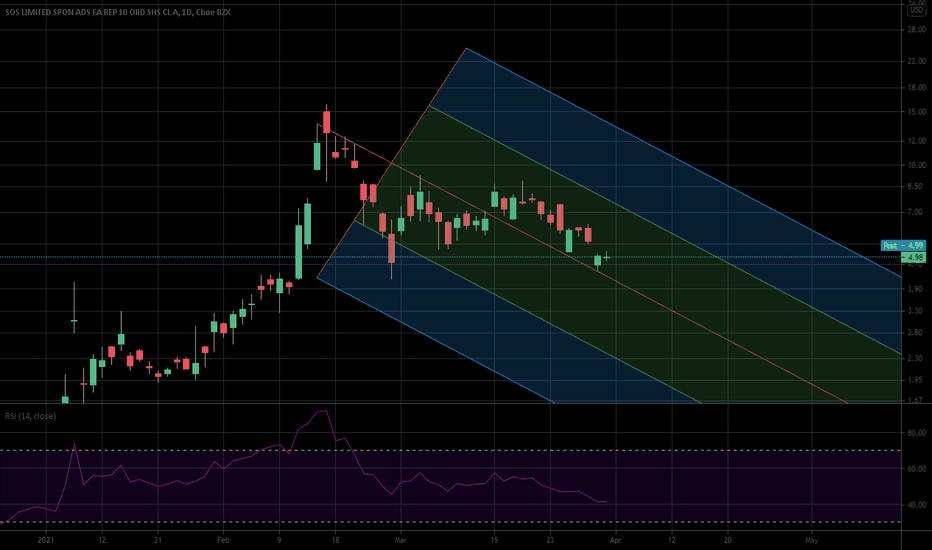The width and height of the screenshot is (932, 550).
Task: Click the 60.00 RSI scale label
Action: [x=917, y=469]
